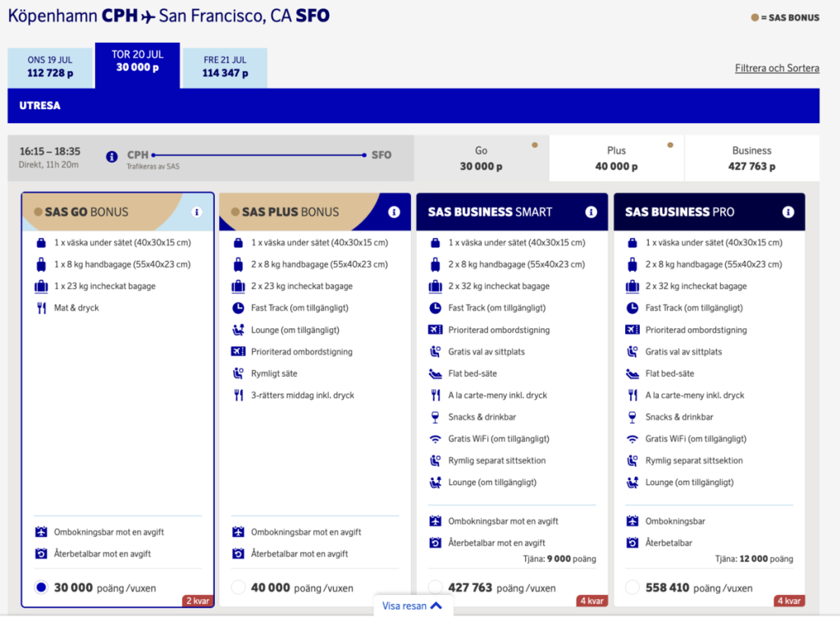Click checked baggage icon in SAS GO BONUS

pyautogui.click(x=41, y=286)
